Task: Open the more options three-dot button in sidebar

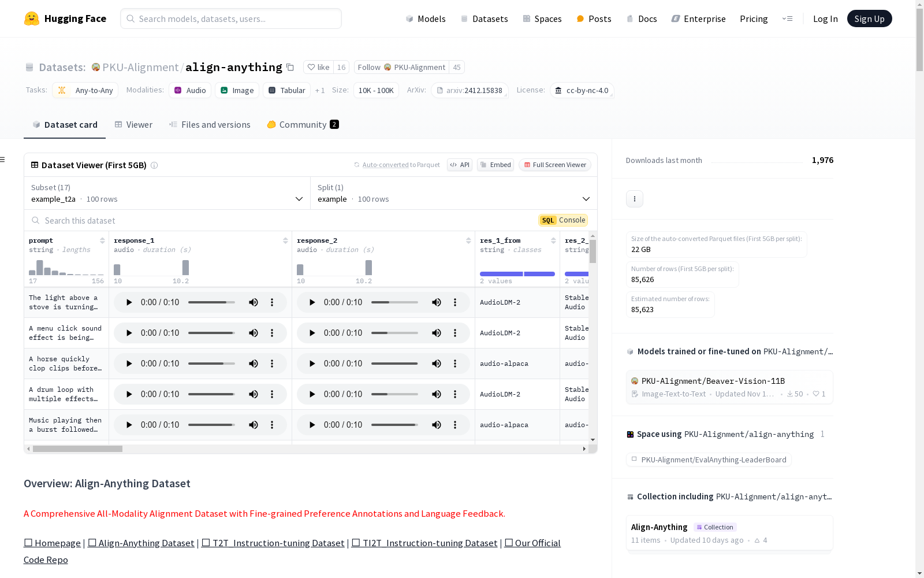Action: click(635, 199)
